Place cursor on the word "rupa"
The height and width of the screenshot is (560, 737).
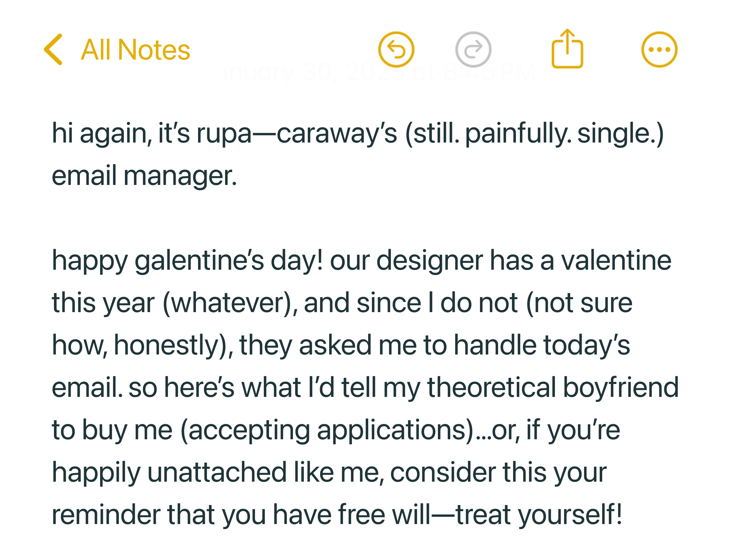[224, 134]
